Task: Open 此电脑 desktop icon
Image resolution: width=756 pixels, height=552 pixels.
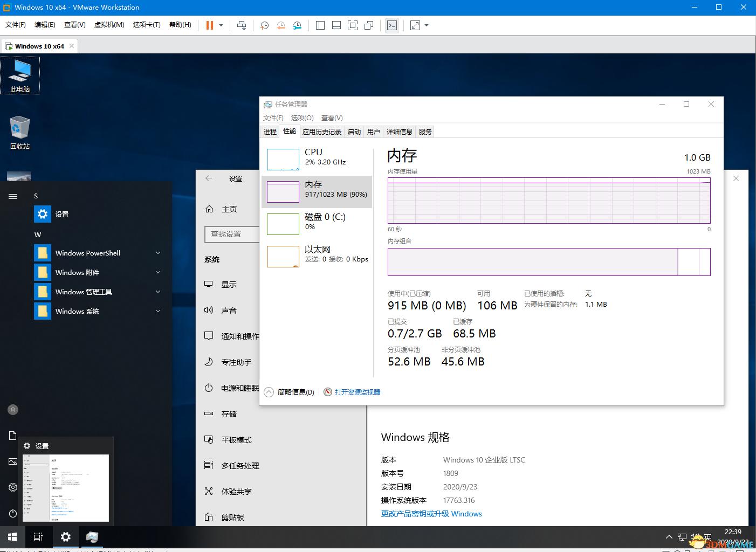Action: 20,75
